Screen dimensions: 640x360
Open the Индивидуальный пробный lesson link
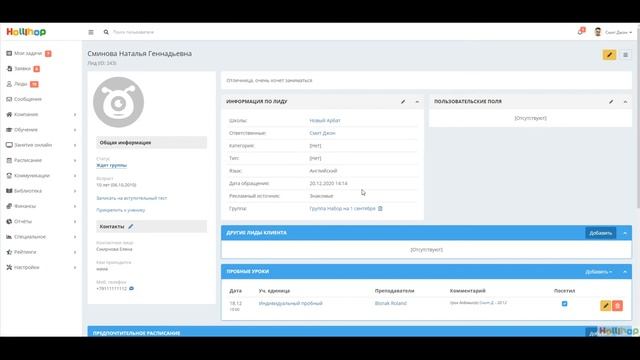291,303
